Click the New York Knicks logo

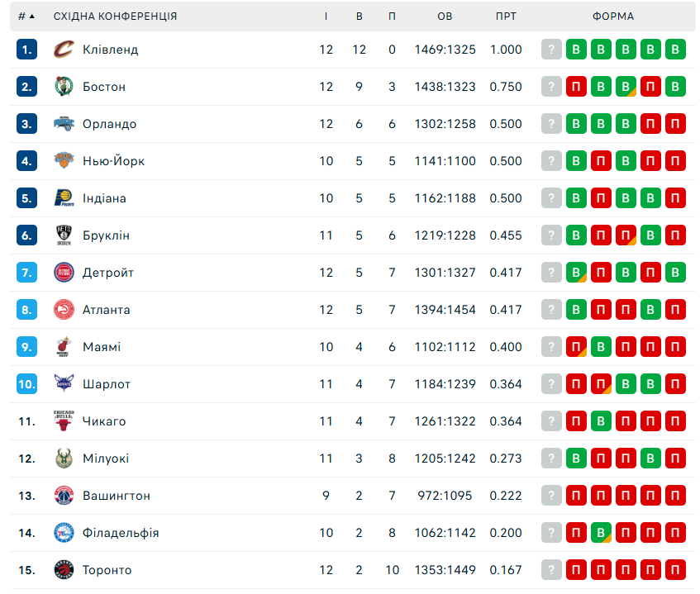pyautogui.click(x=64, y=160)
